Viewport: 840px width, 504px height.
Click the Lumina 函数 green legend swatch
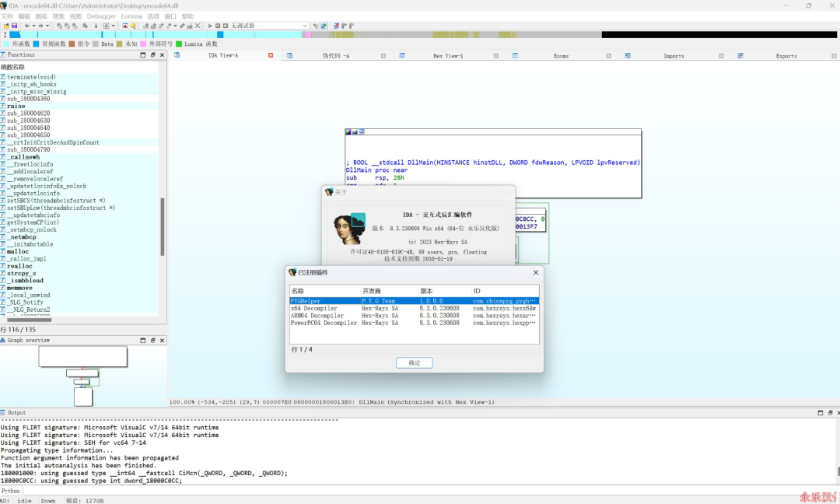click(x=179, y=44)
